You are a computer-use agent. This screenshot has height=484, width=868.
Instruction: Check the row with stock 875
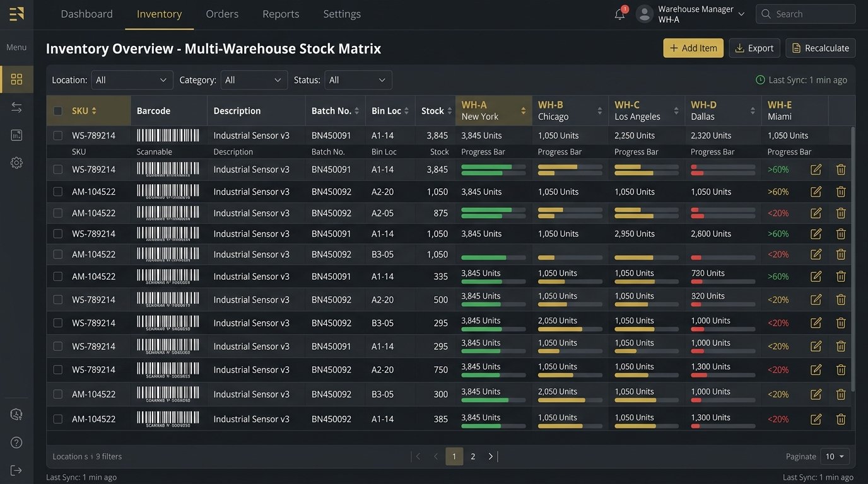click(x=58, y=213)
